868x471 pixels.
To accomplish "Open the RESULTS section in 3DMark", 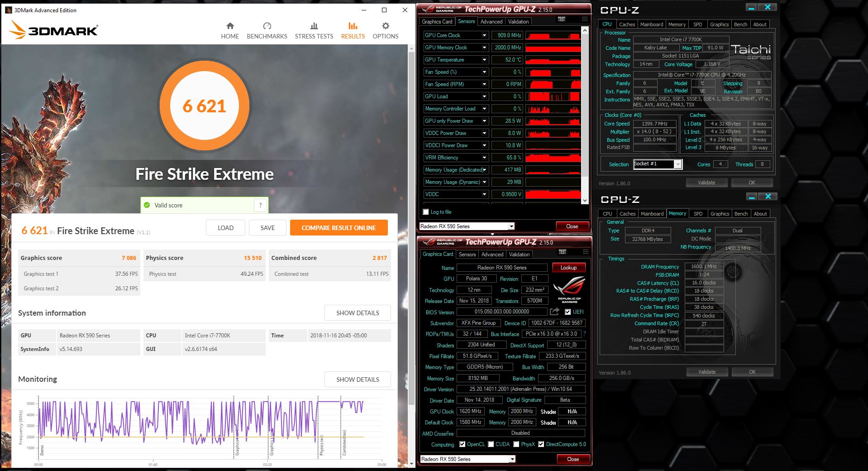I will [x=353, y=31].
